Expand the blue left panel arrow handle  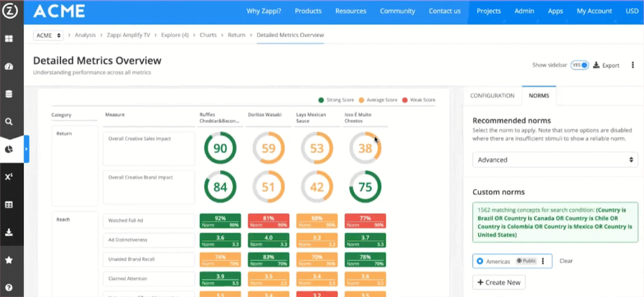26,149
